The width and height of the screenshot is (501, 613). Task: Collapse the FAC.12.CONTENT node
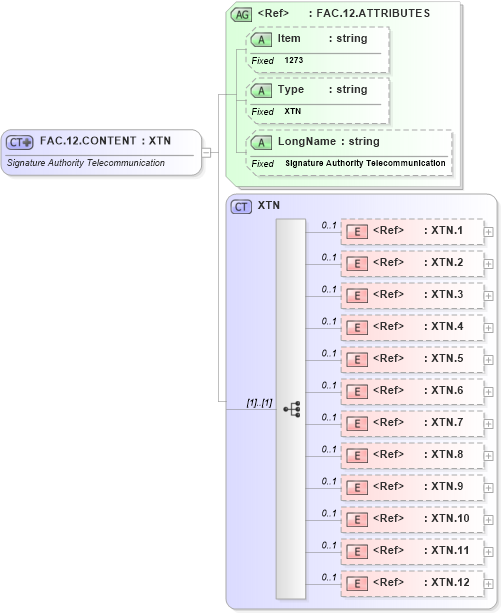coord(206,152)
